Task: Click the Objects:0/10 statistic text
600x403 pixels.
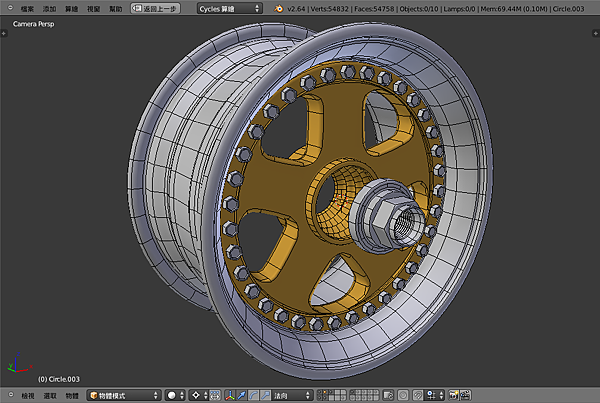Action: click(x=419, y=8)
